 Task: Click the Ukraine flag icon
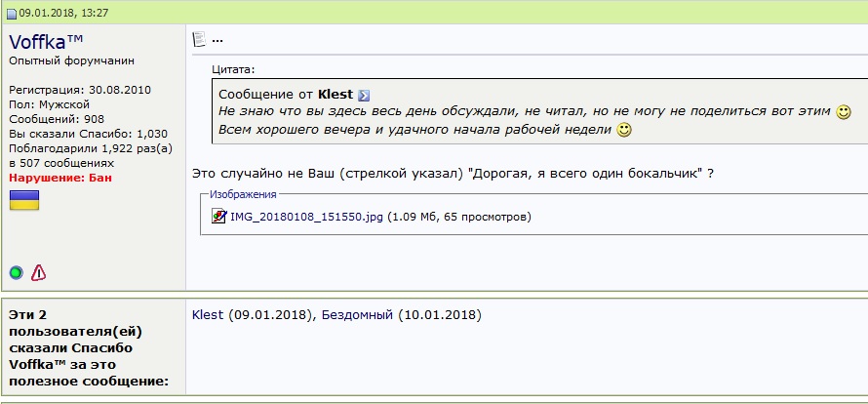click(x=24, y=200)
